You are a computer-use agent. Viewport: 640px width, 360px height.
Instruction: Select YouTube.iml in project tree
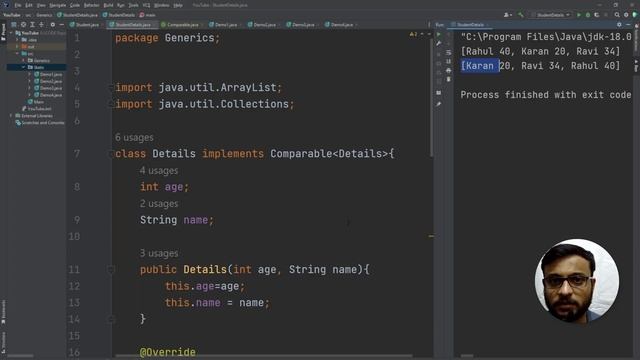coord(37,109)
